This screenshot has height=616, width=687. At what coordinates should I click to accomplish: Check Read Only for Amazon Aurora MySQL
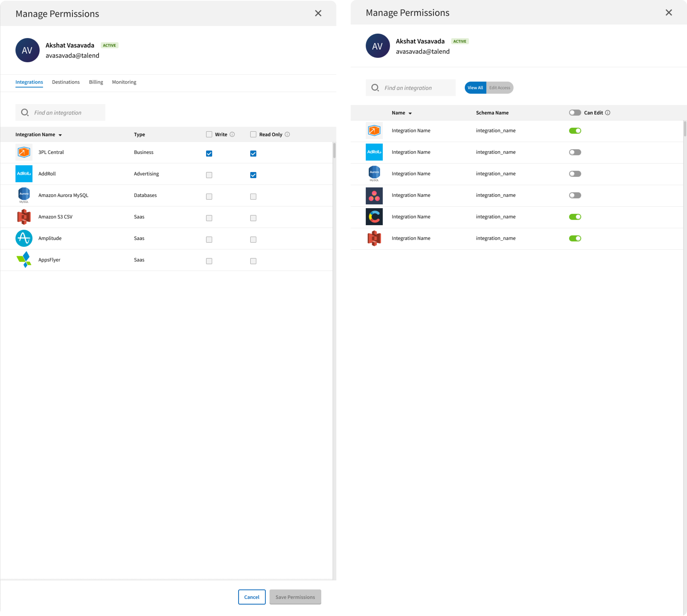coord(253,197)
